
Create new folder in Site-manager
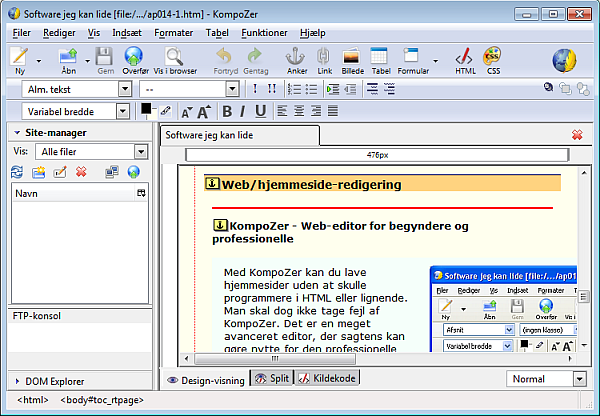click(38, 172)
